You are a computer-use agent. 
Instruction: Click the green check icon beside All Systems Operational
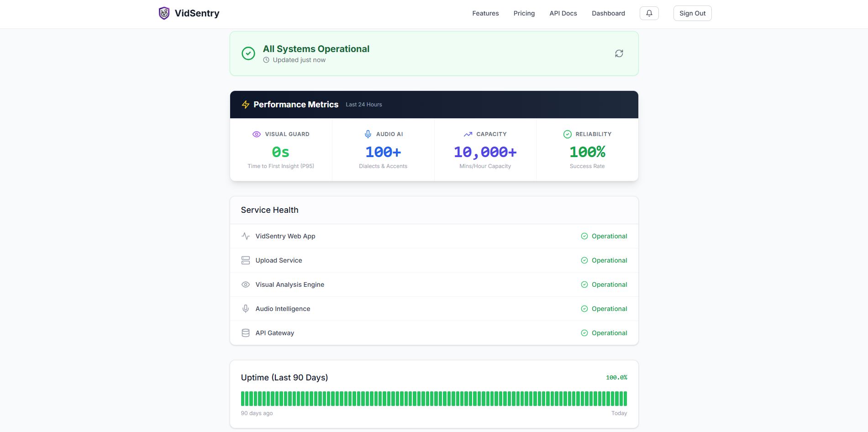[x=248, y=53]
